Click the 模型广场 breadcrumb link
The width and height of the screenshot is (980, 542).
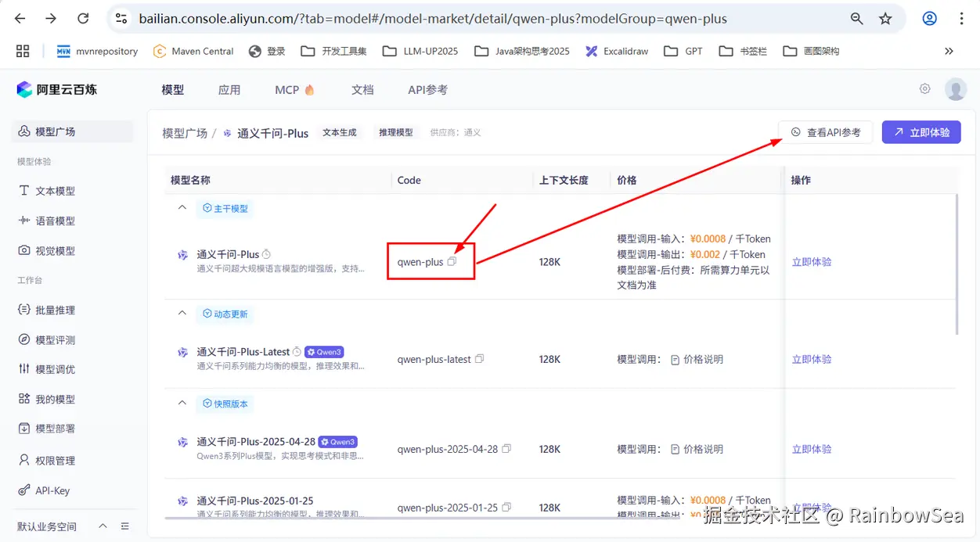(x=185, y=133)
